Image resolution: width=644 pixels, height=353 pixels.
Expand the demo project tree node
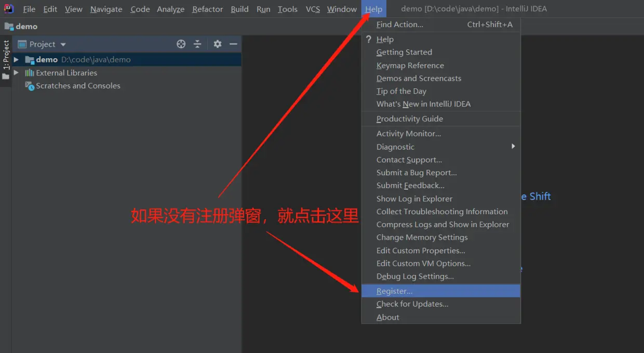pos(16,60)
